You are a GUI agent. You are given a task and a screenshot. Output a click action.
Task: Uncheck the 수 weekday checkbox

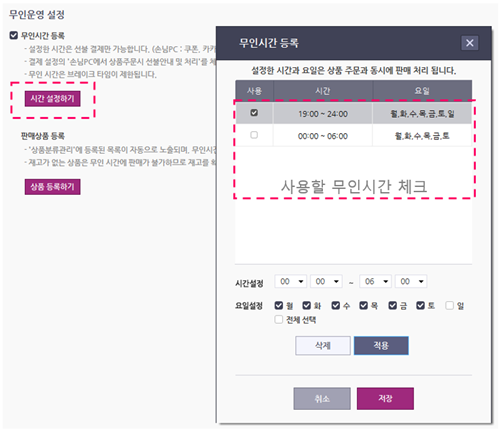(x=336, y=305)
